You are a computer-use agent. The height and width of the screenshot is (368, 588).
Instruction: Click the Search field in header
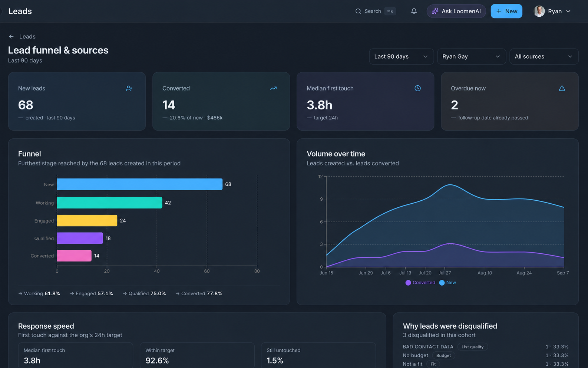(x=375, y=11)
